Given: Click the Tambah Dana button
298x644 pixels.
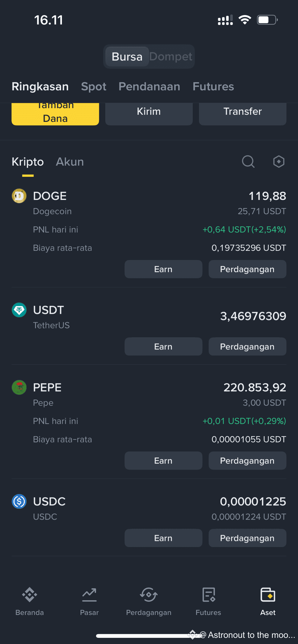Looking at the screenshot, I should click(x=55, y=114).
